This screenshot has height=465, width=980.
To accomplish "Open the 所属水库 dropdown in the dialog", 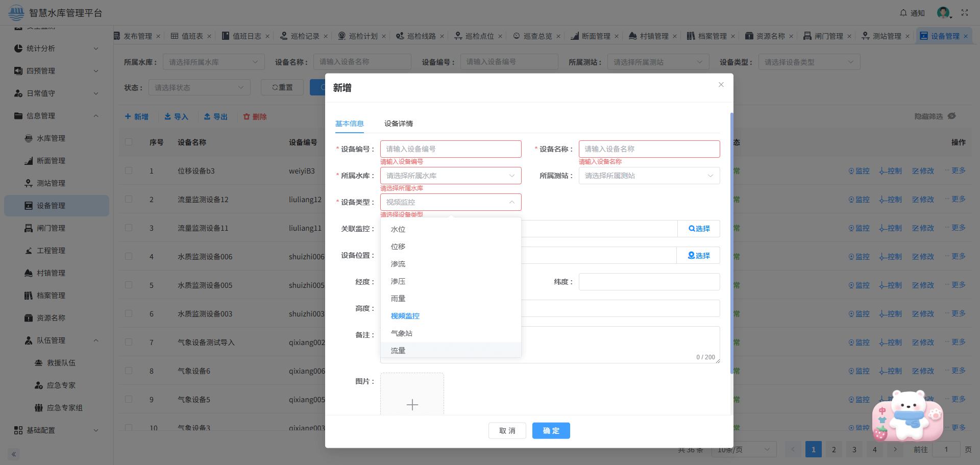I will pos(450,175).
